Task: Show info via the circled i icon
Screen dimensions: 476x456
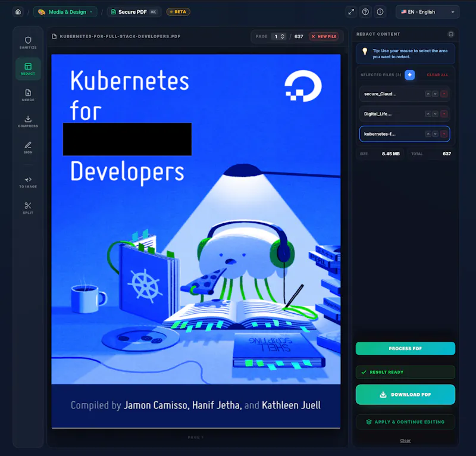Action: (380, 12)
